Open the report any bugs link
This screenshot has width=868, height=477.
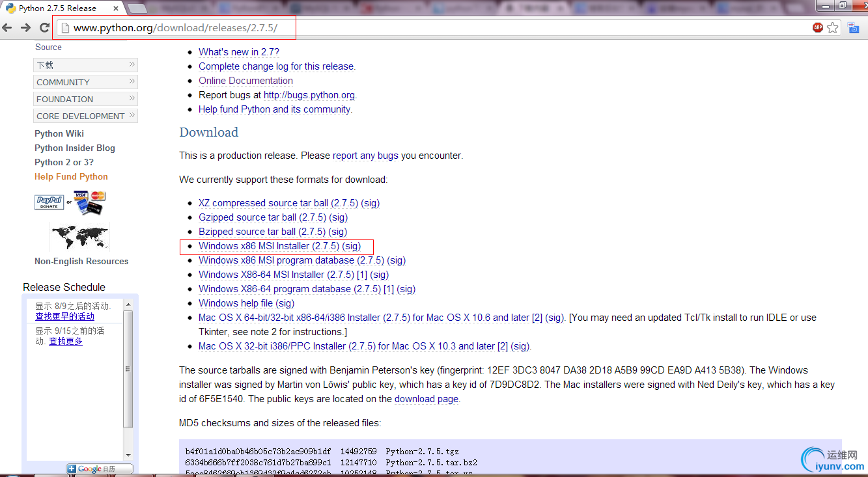tap(365, 156)
